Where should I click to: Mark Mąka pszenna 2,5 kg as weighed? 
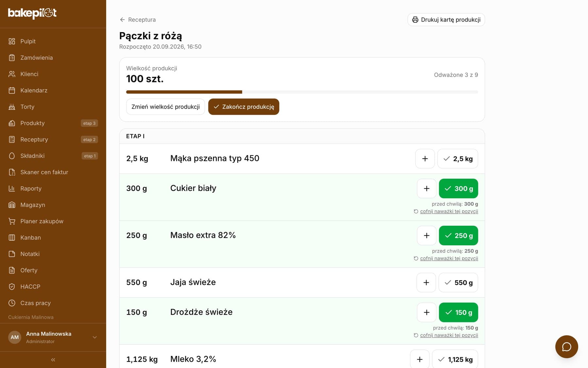pos(458,159)
